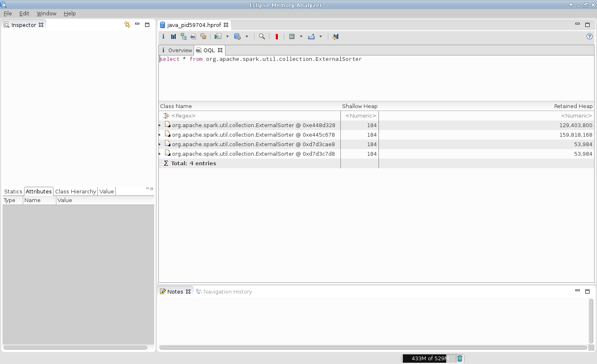This screenshot has height=364, width=597.
Task: Switch to Navigation History tab
Action: pos(224,292)
